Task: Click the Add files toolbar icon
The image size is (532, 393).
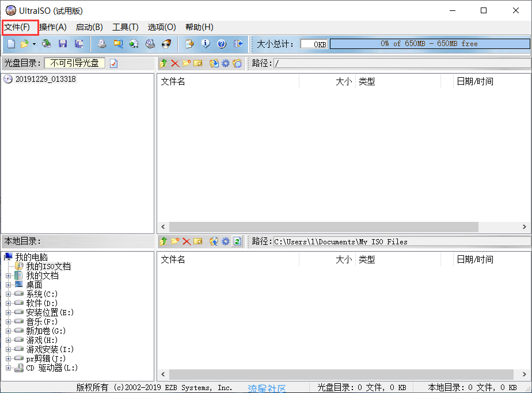Action: 189,44
